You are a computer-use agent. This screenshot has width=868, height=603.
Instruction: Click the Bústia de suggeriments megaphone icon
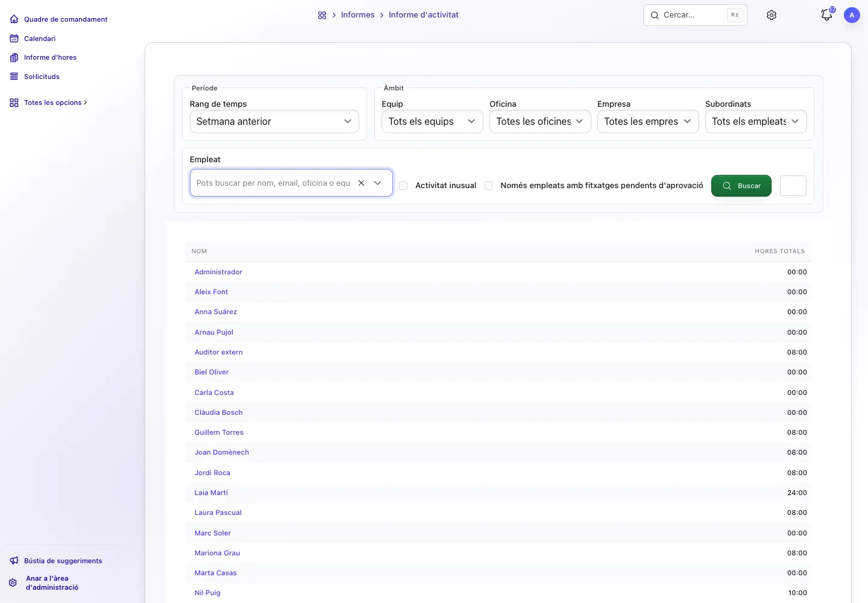point(14,561)
